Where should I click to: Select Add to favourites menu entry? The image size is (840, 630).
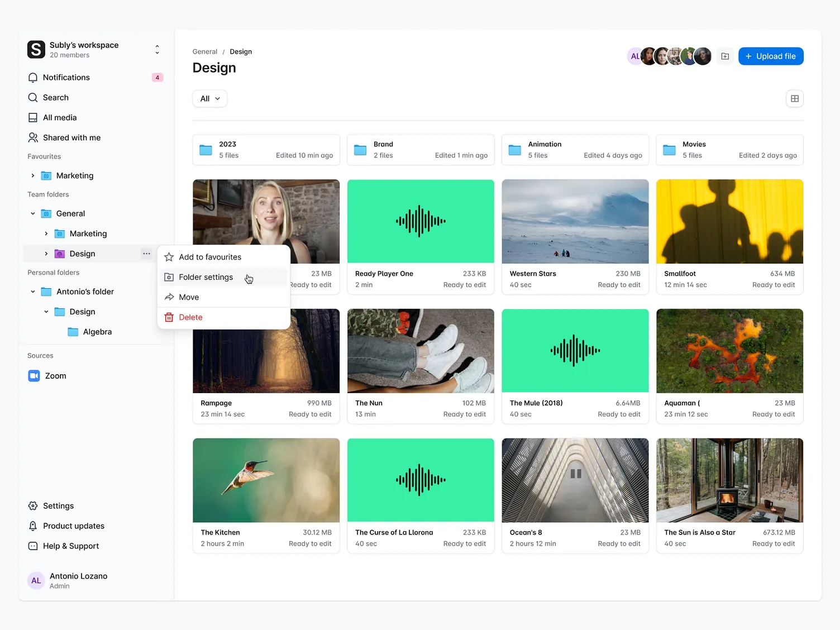(x=210, y=257)
